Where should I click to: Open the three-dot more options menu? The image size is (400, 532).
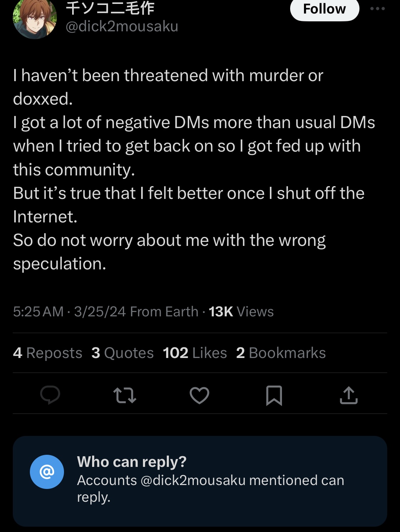(x=378, y=9)
